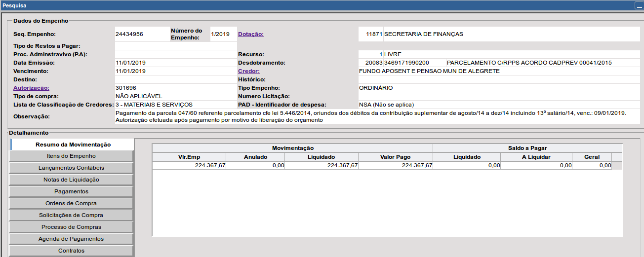The width and height of the screenshot is (644, 257).
Task: Show the Notas de Liquidação tab
Action: [x=71, y=180]
